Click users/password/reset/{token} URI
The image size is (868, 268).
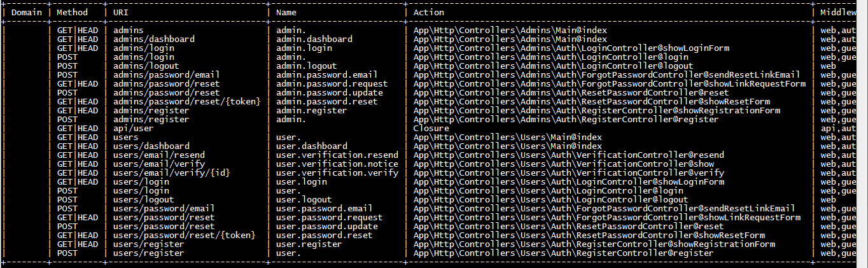(185, 235)
